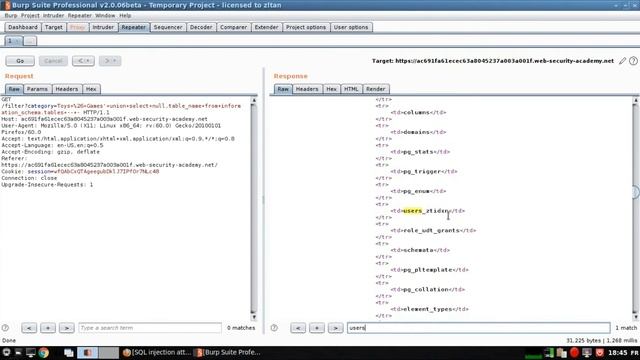Open Chrome browser from the taskbar
The image size is (640, 360).
pos(44,353)
